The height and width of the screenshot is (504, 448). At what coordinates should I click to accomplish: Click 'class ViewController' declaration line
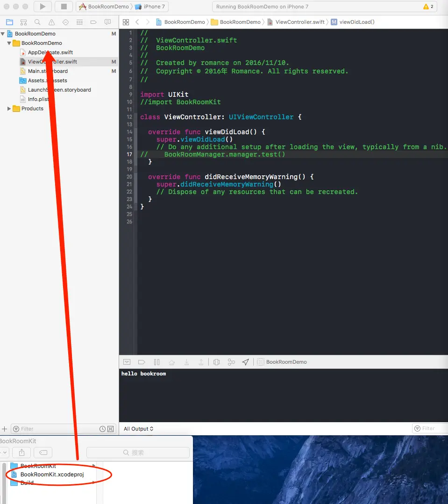point(220,117)
